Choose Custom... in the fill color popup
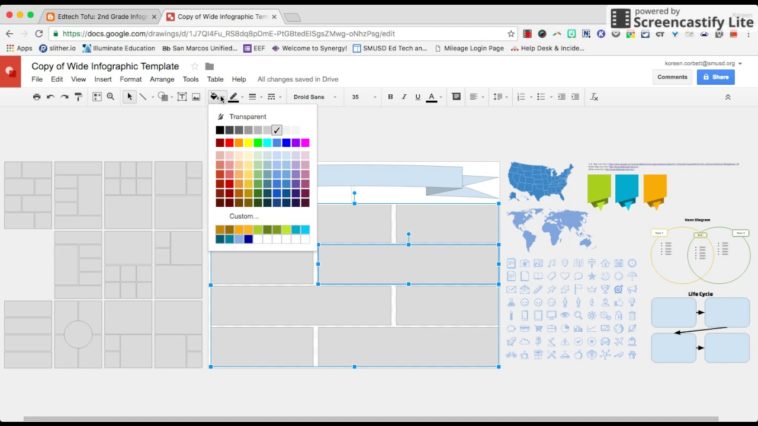Image resolution: width=758 pixels, height=426 pixels. (x=244, y=216)
